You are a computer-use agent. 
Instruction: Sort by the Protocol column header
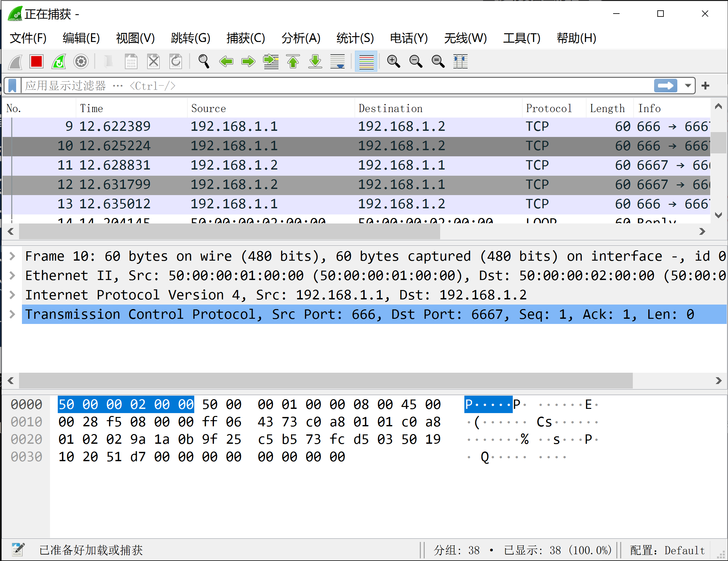tap(554, 109)
